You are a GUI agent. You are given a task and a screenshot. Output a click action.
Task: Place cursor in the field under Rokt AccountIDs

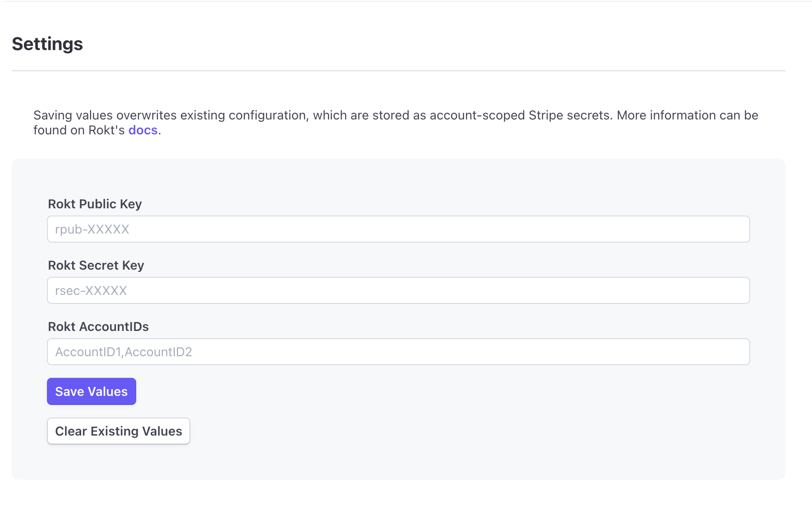(398, 352)
